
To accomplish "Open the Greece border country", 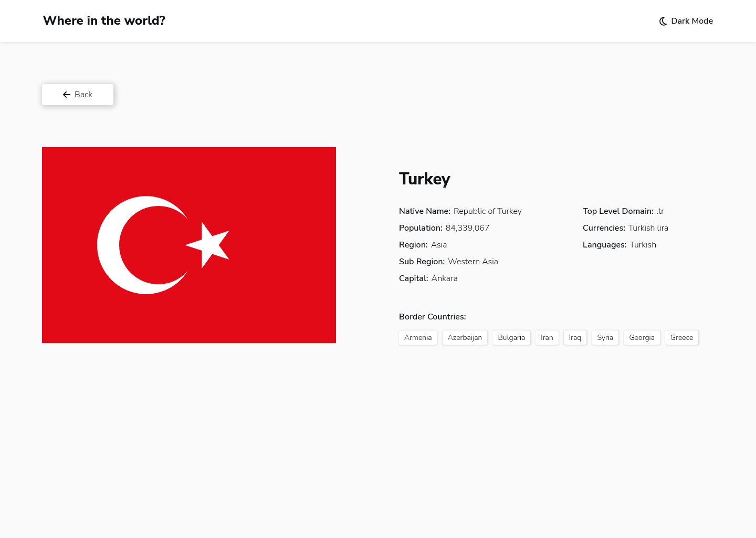I will pyautogui.click(x=681, y=337).
